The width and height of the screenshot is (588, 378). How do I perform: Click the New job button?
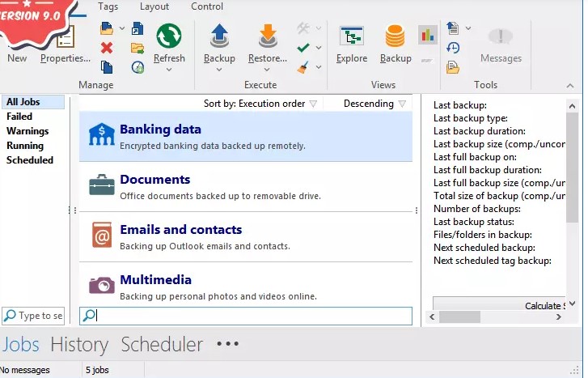pyautogui.click(x=17, y=58)
